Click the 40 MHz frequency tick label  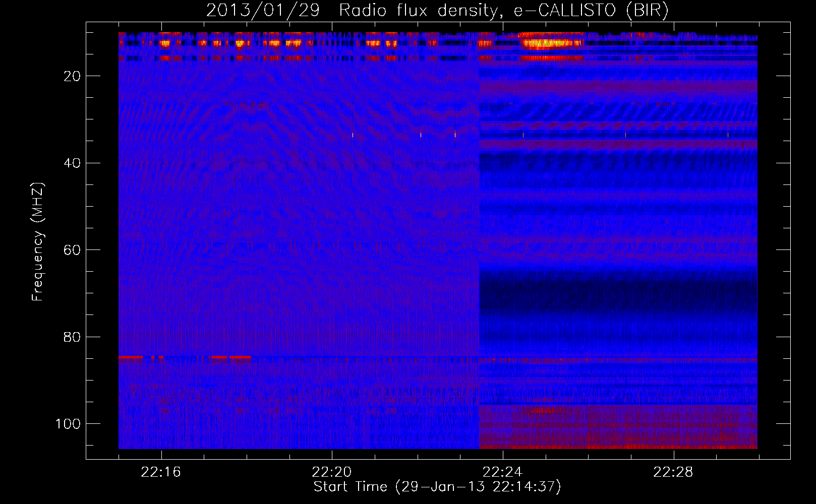[72, 163]
